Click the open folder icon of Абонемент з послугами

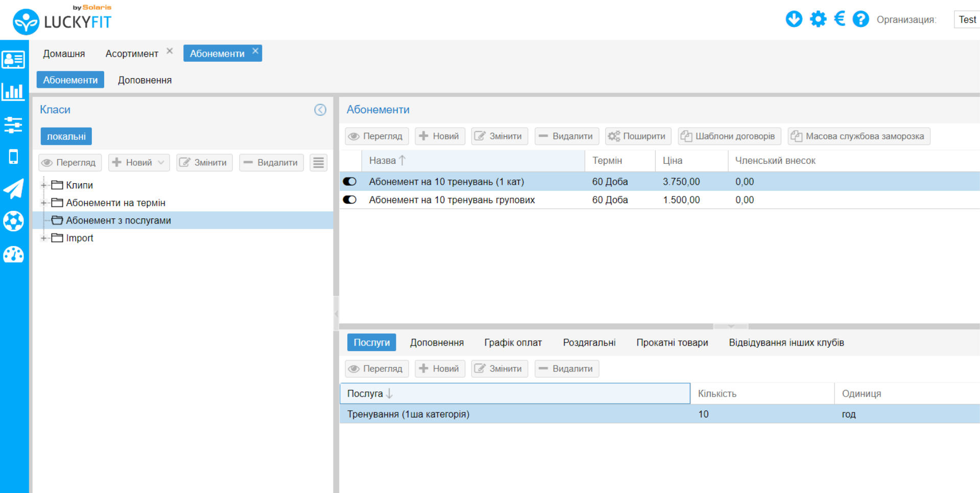57,220
